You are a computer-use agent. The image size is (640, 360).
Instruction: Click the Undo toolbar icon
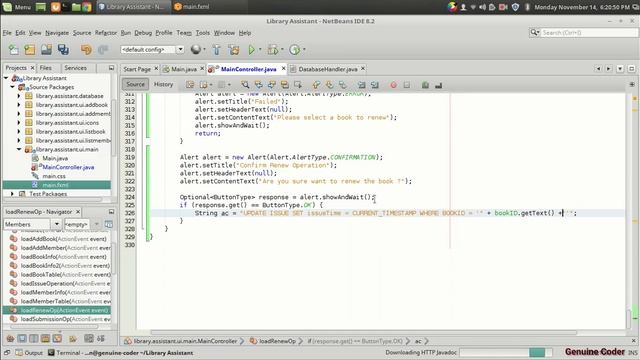[x=86, y=50]
